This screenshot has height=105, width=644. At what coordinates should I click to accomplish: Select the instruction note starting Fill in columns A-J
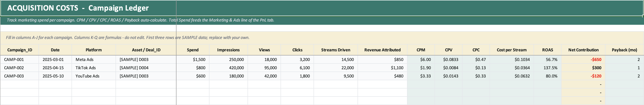[322, 38]
